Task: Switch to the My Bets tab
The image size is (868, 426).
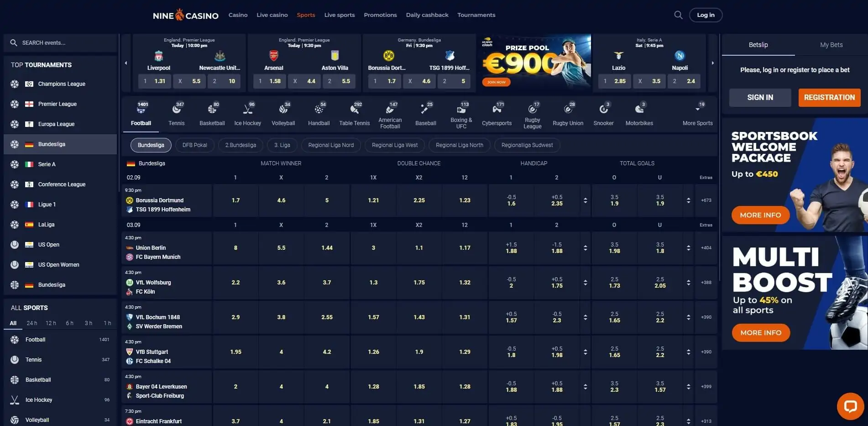Action: [831, 45]
